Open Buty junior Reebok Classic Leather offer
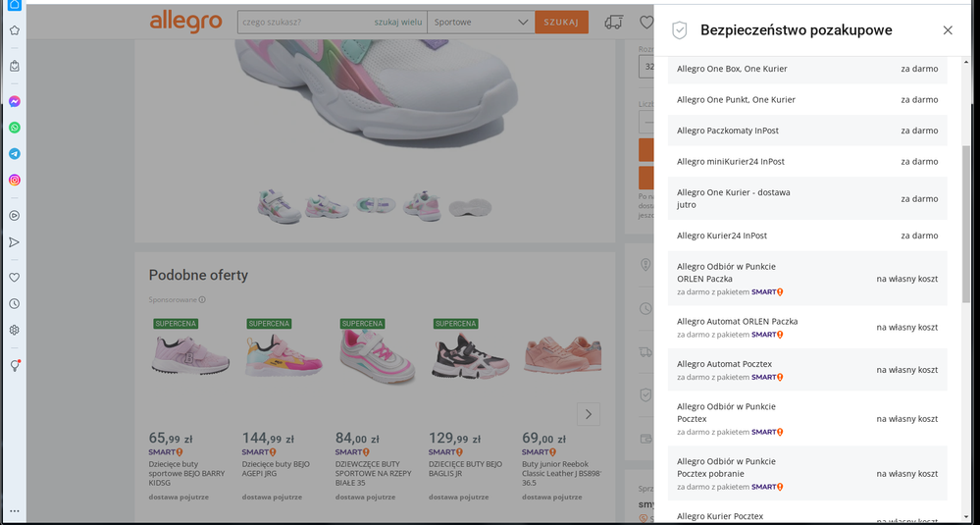 (x=562, y=474)
